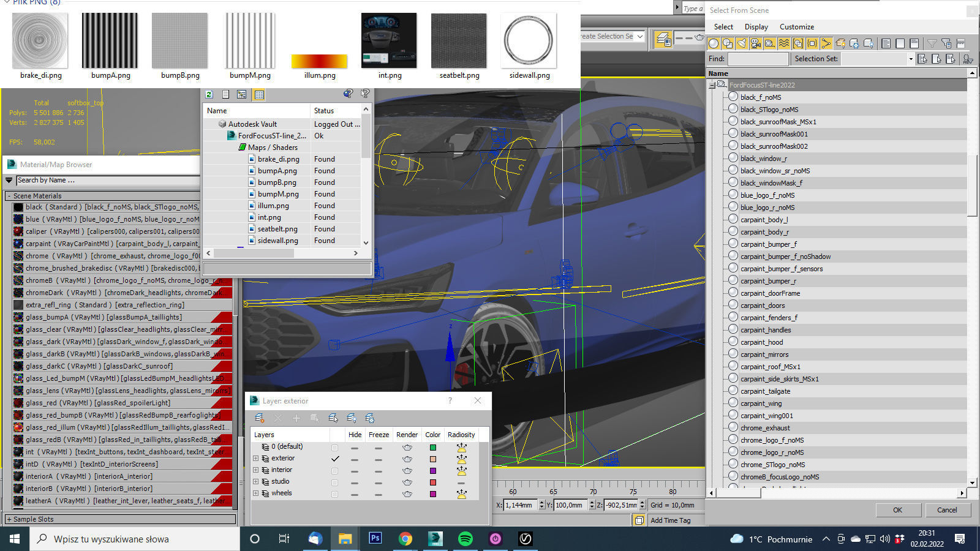
Task: Open the Display menu in Select From Scene
Action: click(x=756, y=27)
